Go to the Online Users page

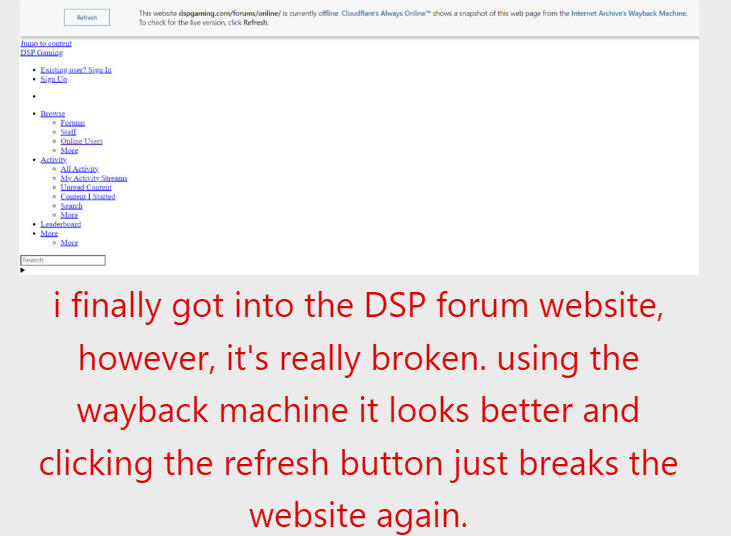[81, 141]
